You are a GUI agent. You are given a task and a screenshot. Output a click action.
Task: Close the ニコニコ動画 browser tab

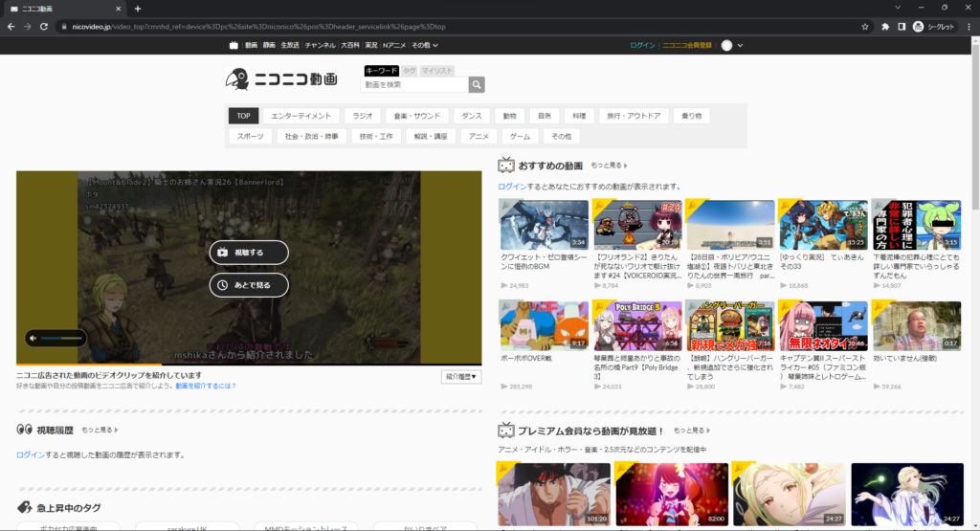point(118,9)
